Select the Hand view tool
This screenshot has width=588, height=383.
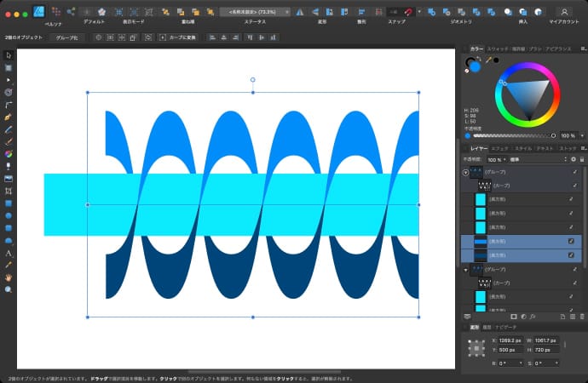tap(9, 277)
